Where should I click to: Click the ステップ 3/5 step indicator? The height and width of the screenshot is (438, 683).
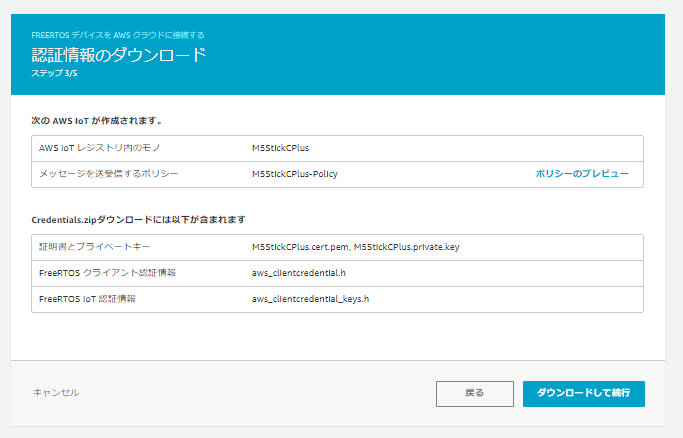click(54, 73)
